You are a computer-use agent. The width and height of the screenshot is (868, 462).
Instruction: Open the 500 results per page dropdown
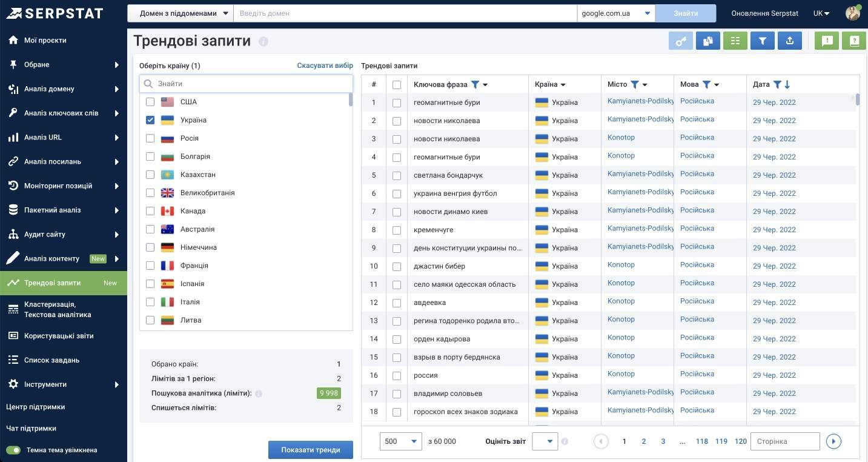click(x=399, y=441)
